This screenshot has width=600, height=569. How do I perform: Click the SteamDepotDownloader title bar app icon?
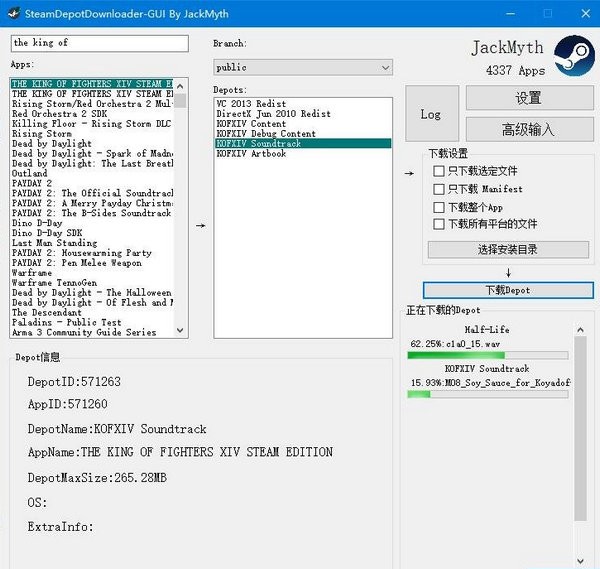[x=11, y=13]
